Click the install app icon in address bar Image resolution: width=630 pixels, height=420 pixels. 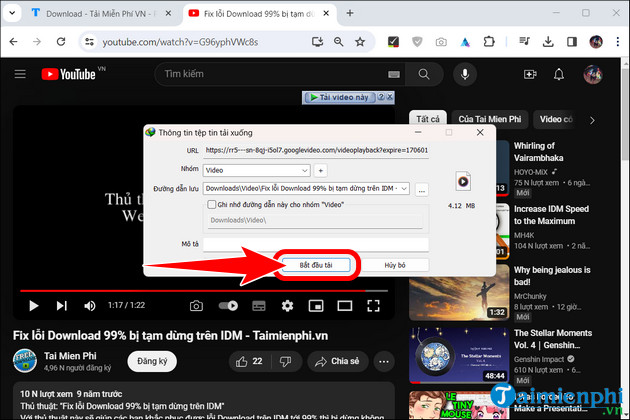click(317, 42)
